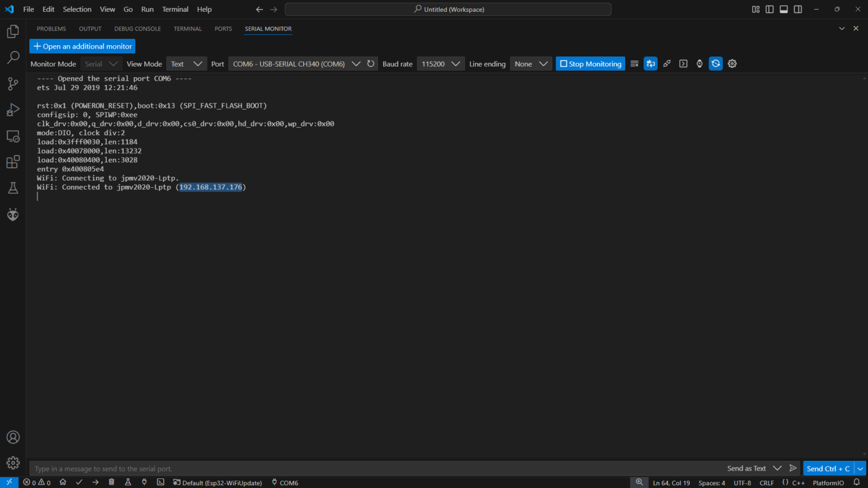The image size is (868, 488).
Task: Click the PlatformIO Upload arrow in status bar
Action: click(96, 482)
